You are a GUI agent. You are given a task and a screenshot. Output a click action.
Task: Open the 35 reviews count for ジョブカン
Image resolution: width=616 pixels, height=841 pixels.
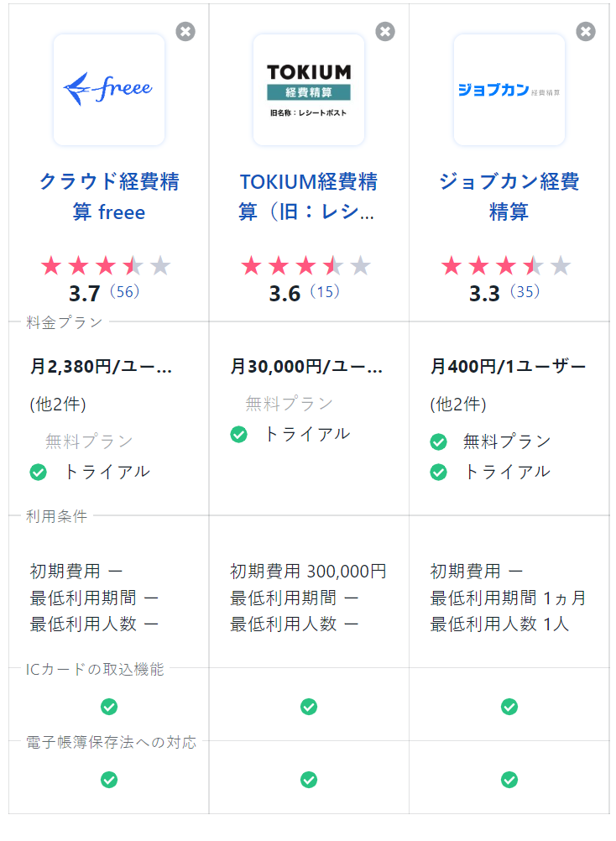[x=523, y=292]
